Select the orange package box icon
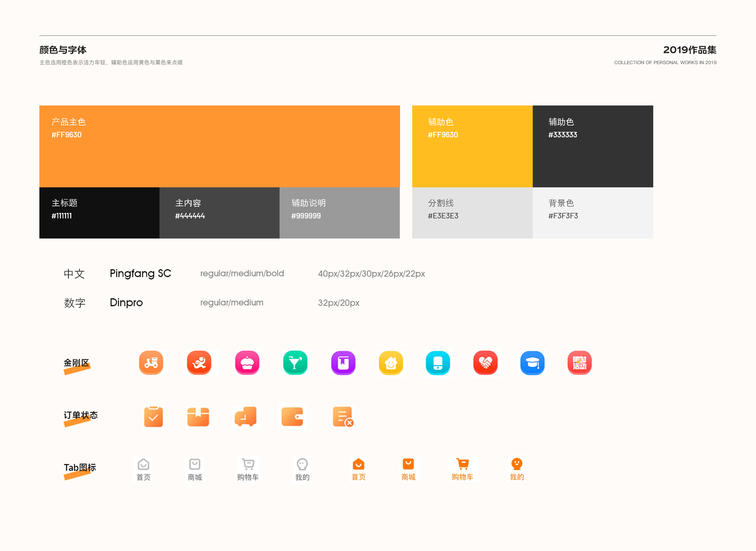This screenshot has height=551, width=756. click(198, 417)
